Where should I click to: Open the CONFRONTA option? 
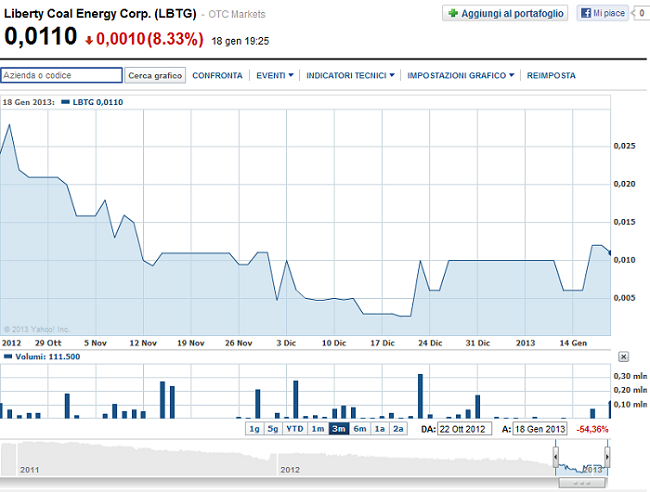pos(217,75)
